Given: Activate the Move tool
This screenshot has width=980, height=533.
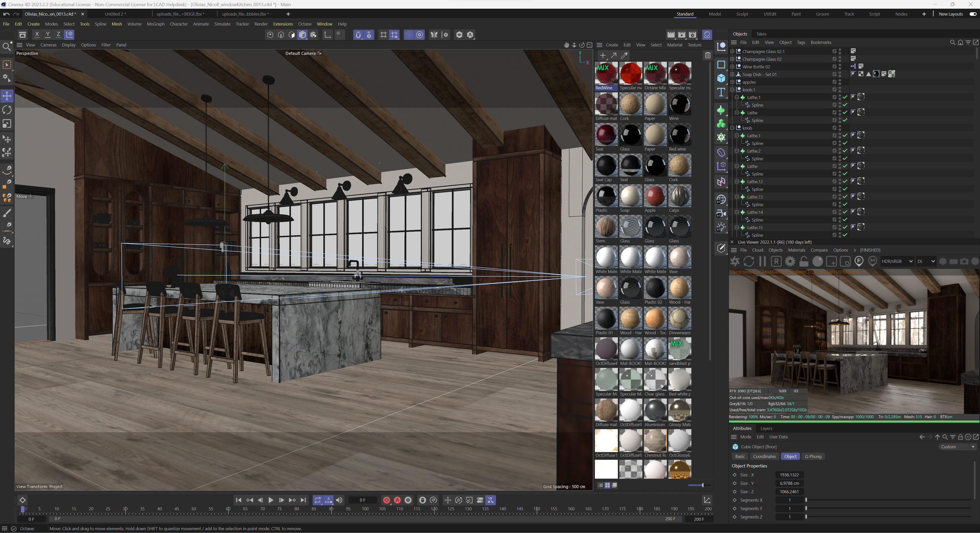Looking at the screenshot, I should click(7, 96).
